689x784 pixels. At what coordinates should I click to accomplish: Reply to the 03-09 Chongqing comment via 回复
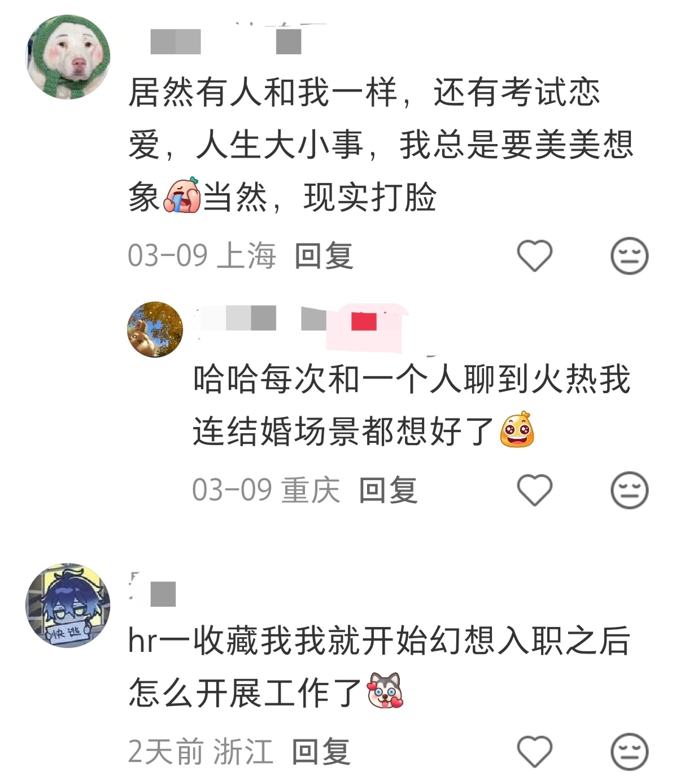point(389,490)
